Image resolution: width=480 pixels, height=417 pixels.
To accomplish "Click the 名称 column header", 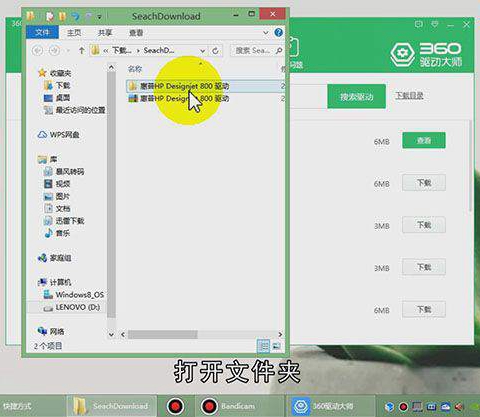I will [x=135, y=69].
